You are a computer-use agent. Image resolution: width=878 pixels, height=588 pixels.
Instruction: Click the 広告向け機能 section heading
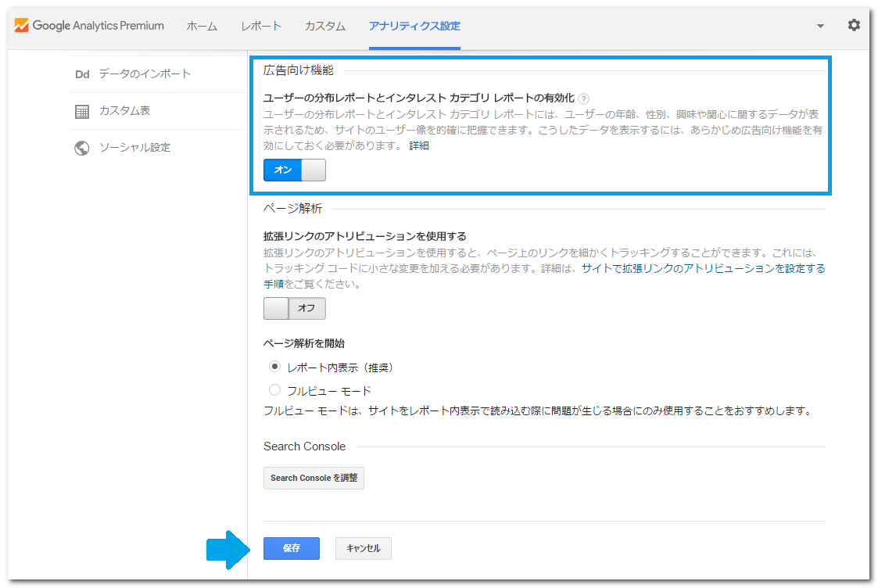pyautogui.click(x=299, y=70)
